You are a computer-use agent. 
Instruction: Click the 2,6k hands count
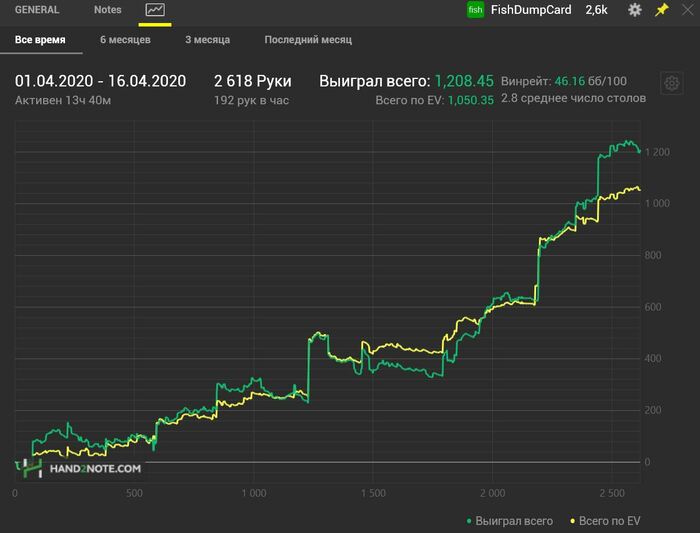596,10
